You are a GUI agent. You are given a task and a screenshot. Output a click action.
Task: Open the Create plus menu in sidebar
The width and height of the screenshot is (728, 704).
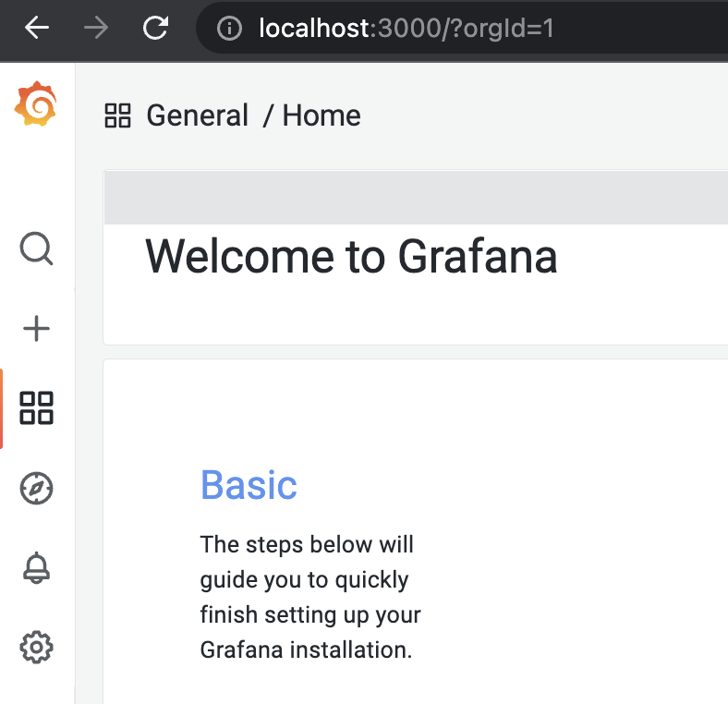pos(36,329)
